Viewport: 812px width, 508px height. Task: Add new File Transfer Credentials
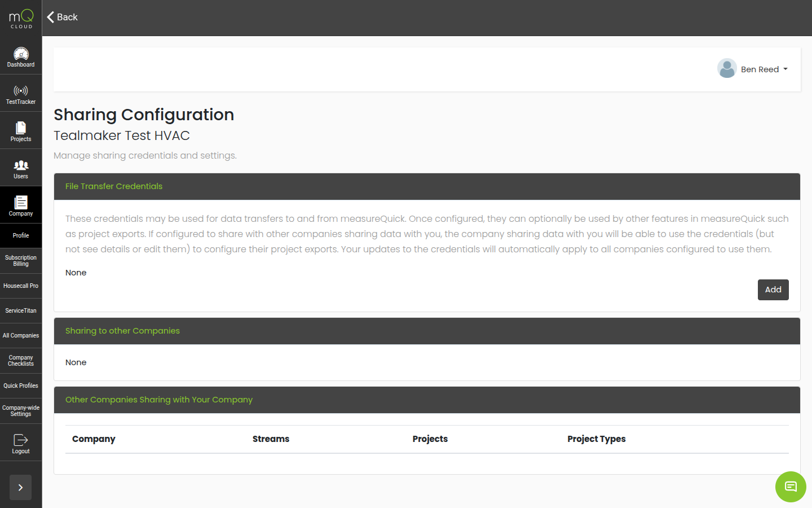(773, 290)
